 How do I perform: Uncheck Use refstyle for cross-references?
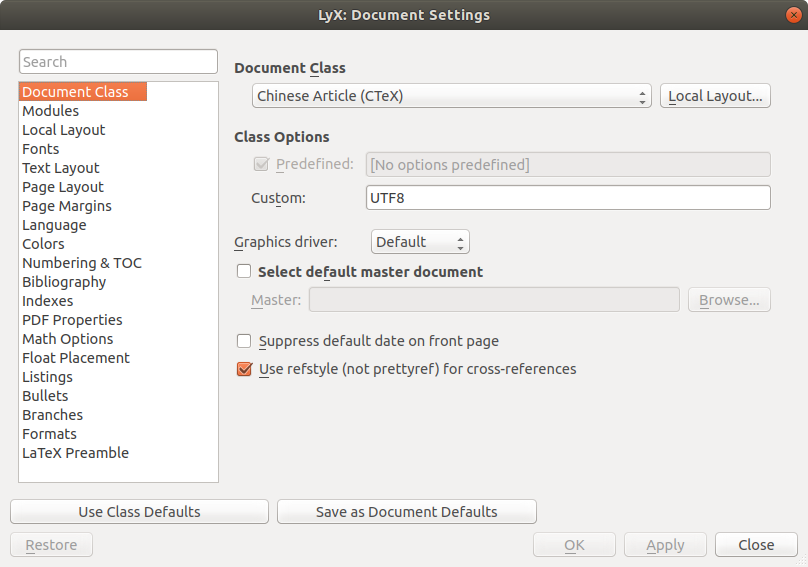click(x=244, y=369)
